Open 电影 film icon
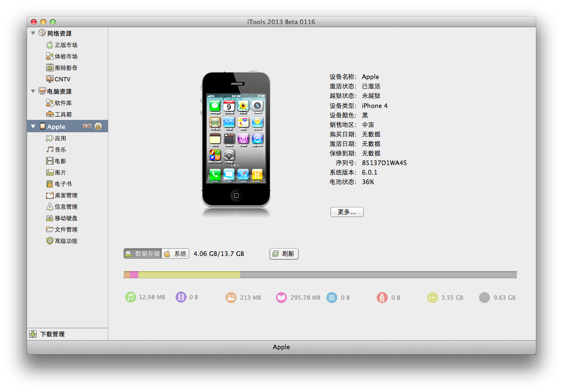 click(x=49, y=161)
